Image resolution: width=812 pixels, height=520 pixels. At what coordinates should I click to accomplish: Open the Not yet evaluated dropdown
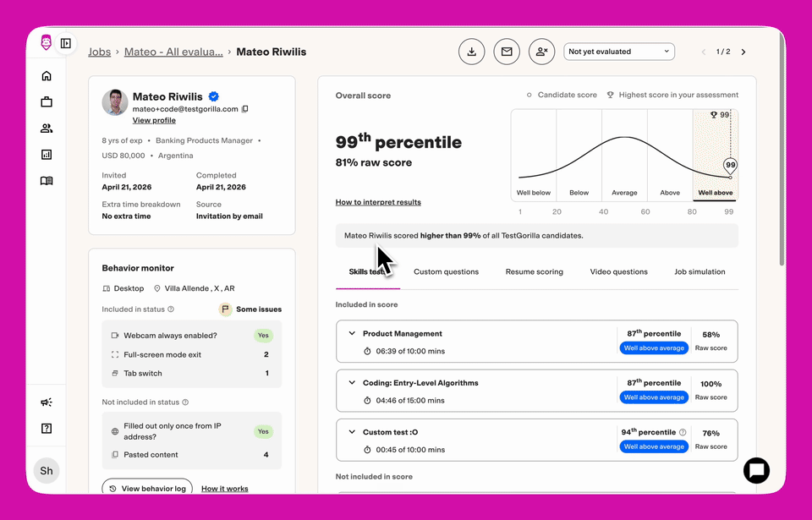coord(619,52)
